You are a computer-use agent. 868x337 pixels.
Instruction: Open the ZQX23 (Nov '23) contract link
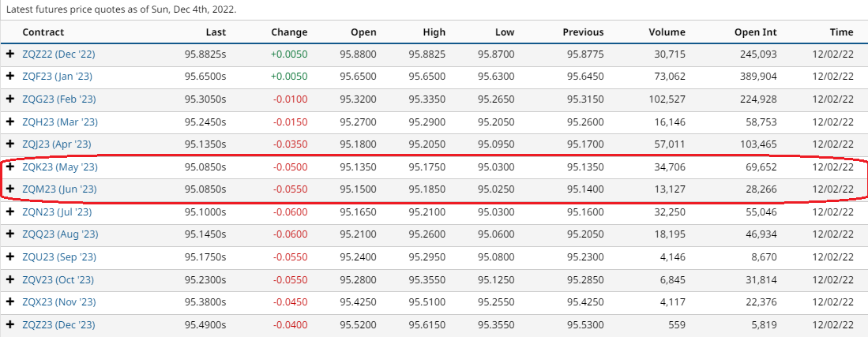60,302
